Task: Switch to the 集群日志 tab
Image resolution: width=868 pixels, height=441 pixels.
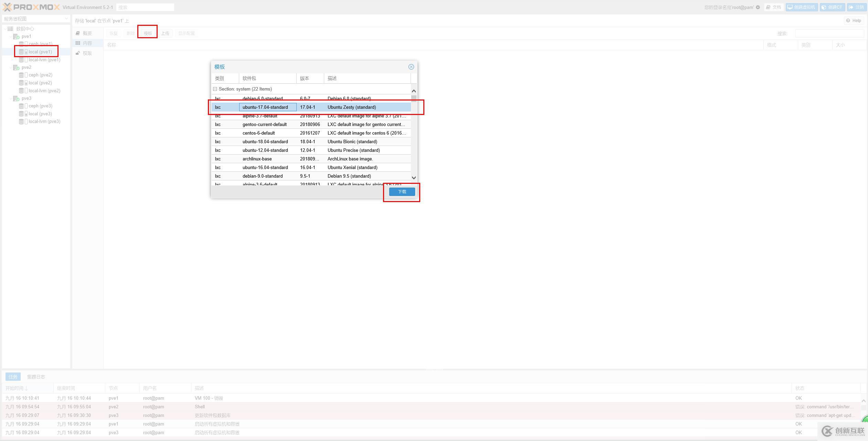Action: click(x=36, y=377)
